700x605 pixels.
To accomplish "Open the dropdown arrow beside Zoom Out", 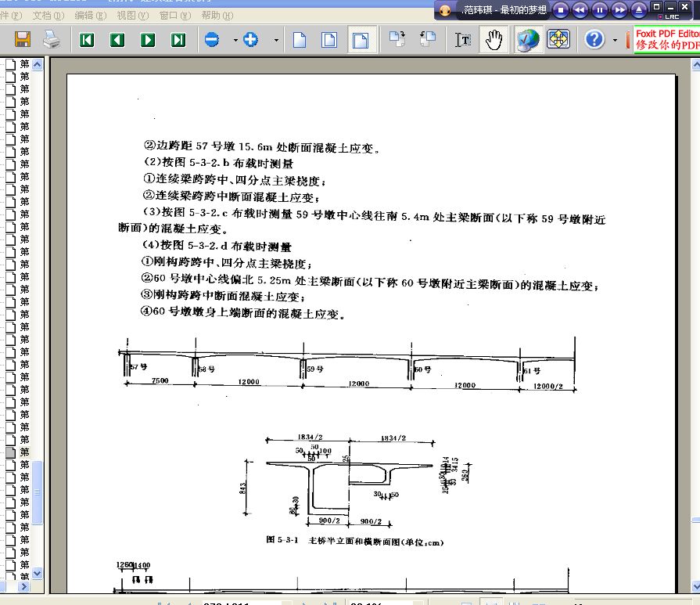I will click(235, 40).
